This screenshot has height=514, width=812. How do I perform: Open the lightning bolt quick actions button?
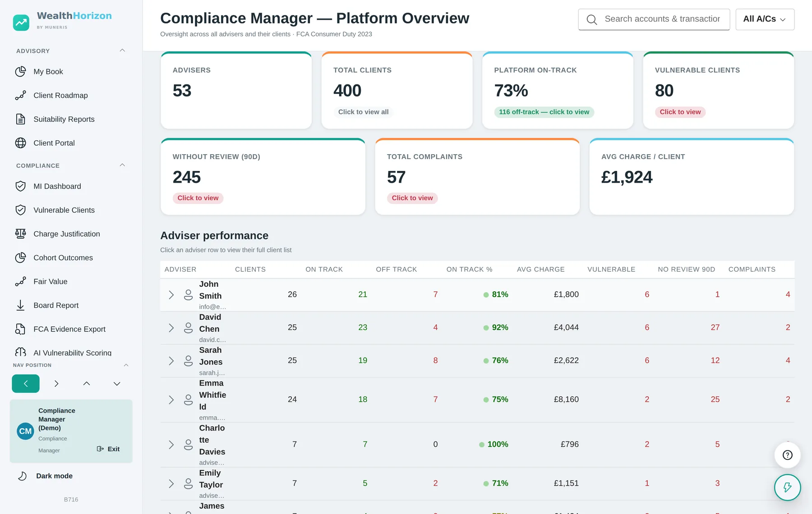coord(787,487)
